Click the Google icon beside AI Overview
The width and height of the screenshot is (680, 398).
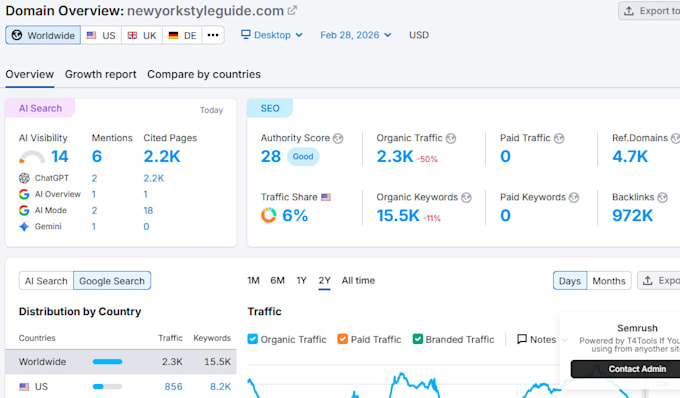(x=24, y=194)
